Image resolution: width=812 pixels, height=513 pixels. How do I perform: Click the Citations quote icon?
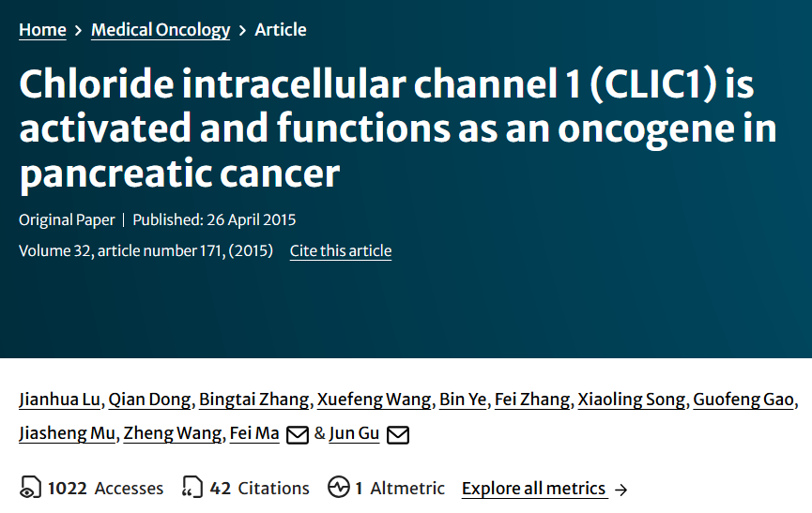pos(192,488)
